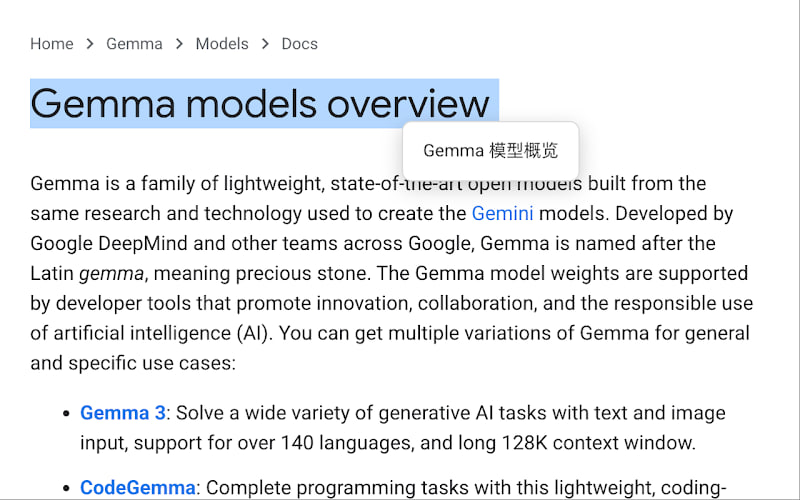
Task: Open the Gemma 3 link
Action: click(122, 413)
